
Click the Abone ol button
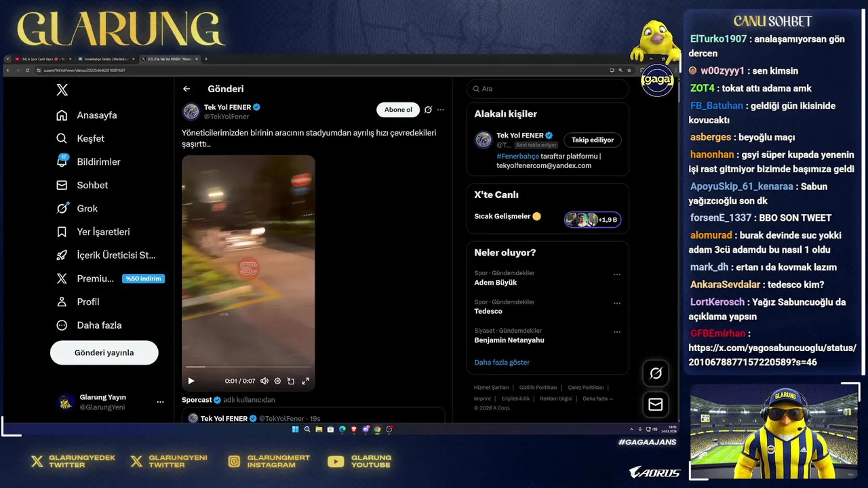pos(398,110)
